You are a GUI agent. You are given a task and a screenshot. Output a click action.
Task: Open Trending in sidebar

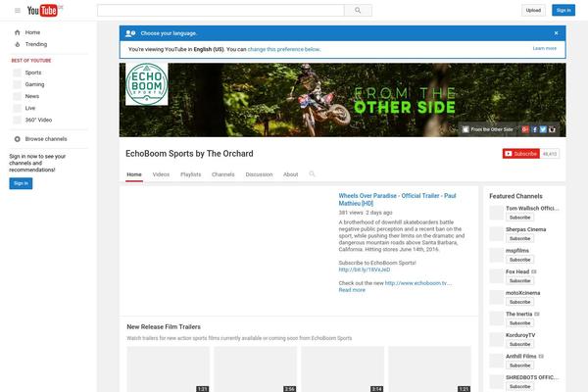[36, 44]
